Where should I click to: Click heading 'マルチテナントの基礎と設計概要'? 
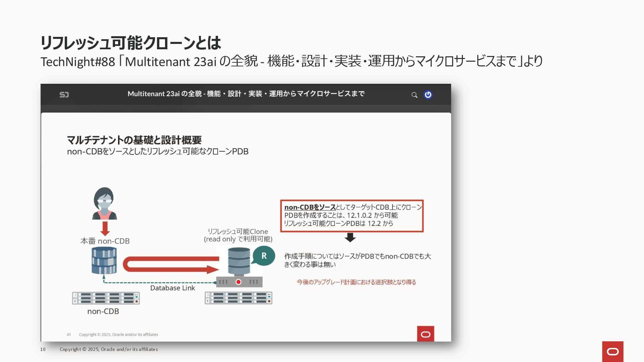coord(134,140)
